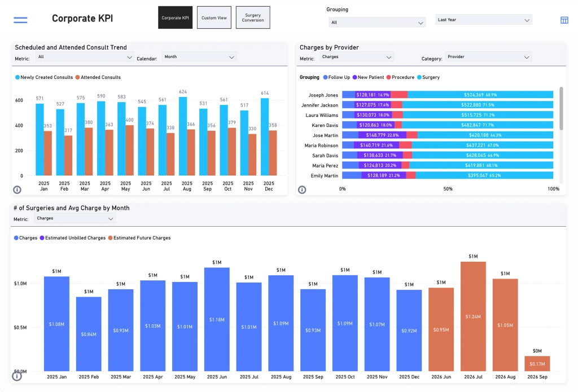Image resolution: width=578 pixels, height=392 pixels.
Task: Click the 2025 Feb attended bar 317
Action: point(68,156)
